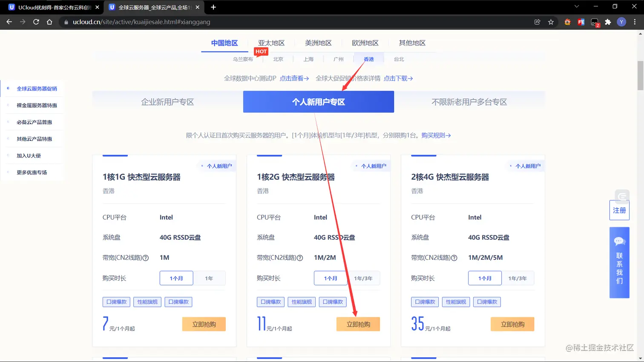Click the share page icon in address bar
Viewport: 644px width, 362px height.
coord(537,22)
